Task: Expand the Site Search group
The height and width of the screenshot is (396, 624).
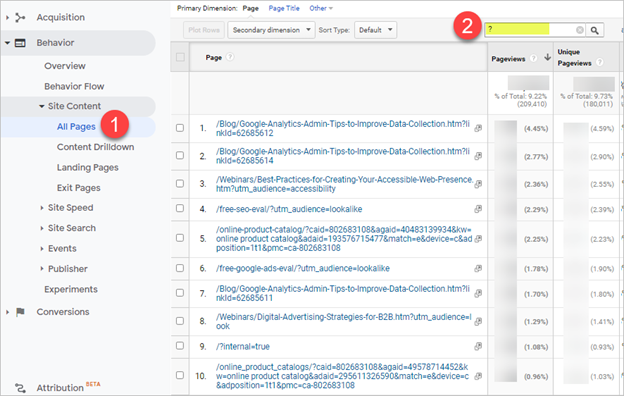Action: [x=41, y=228]
